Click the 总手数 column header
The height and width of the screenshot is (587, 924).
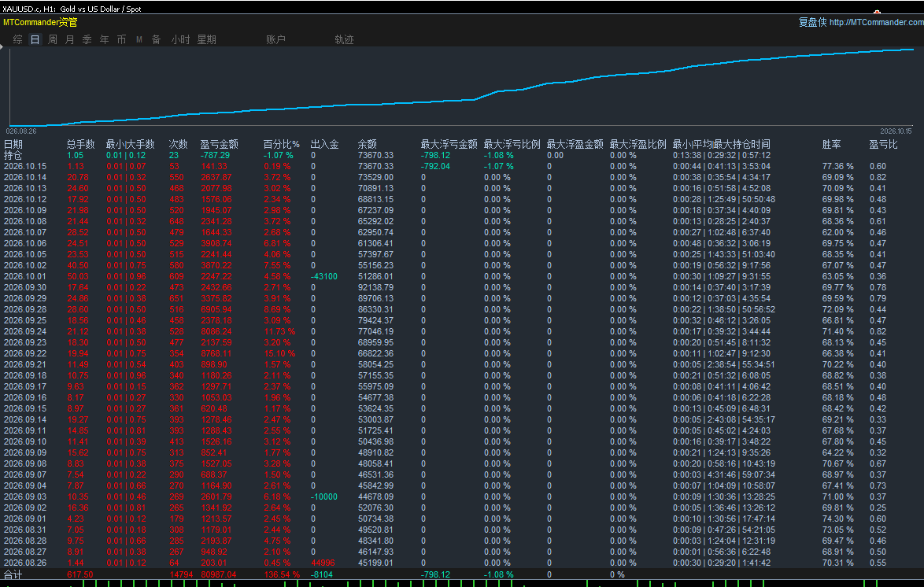[81, 145]
